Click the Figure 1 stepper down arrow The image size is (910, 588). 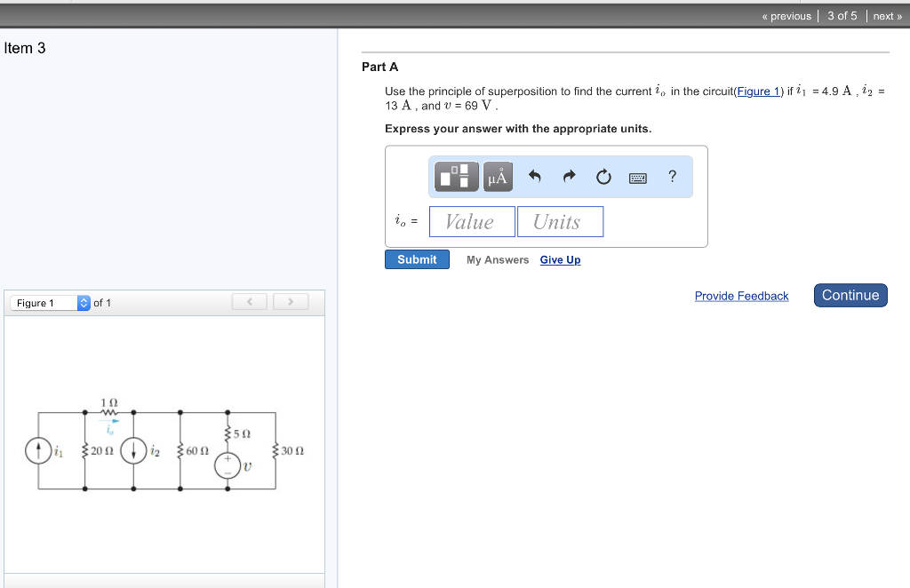83,306
